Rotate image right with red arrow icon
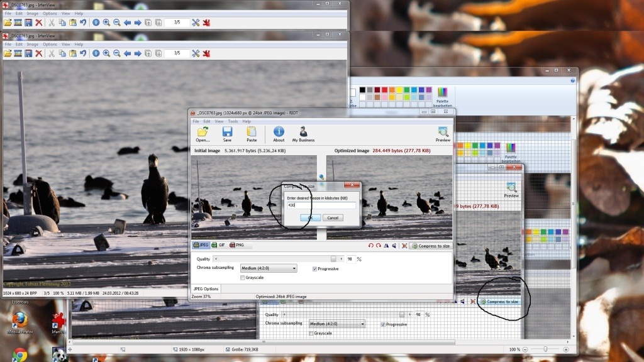Screen dimensions: 644x362 [378, 246]
